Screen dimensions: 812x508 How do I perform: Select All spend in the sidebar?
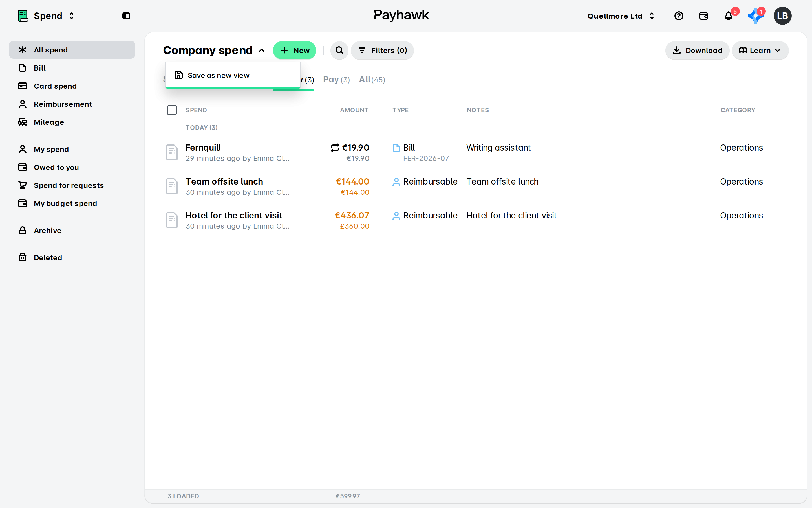tap(72, 50)
